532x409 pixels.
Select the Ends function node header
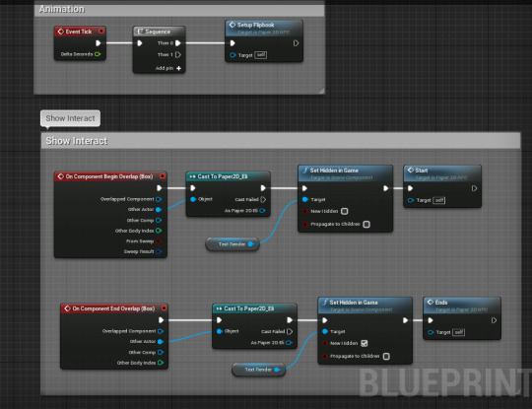coord(462,306)
